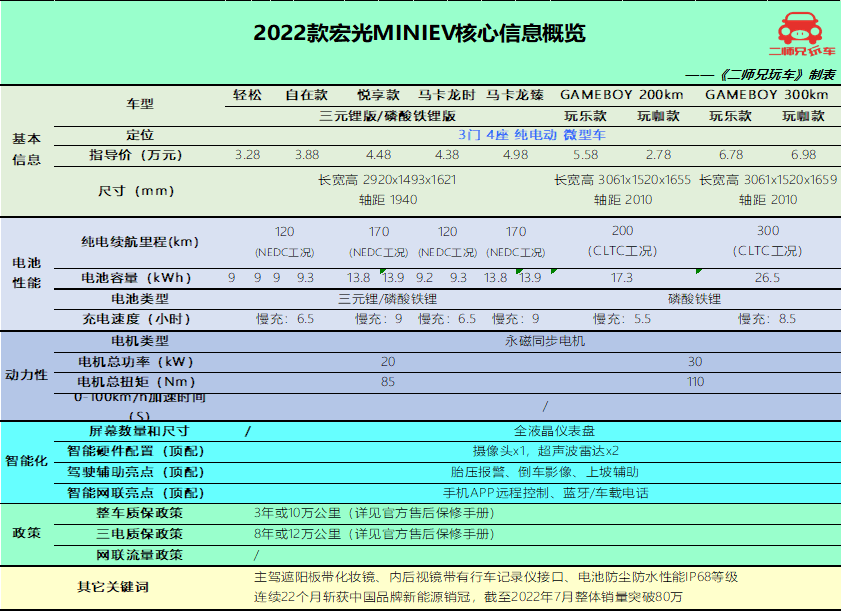Select the charging value "慢充：5.5"
842x612 pixels.
point(622,319)
